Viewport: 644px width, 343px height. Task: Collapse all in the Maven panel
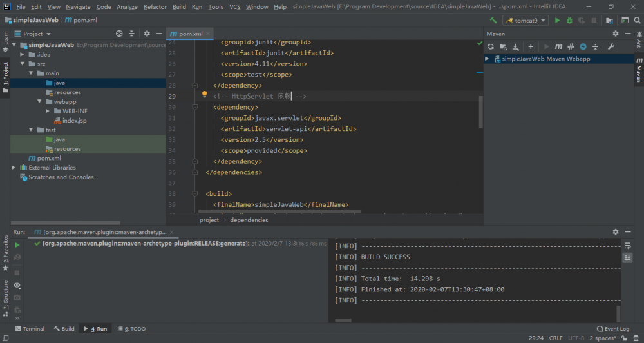click(596, 47)
